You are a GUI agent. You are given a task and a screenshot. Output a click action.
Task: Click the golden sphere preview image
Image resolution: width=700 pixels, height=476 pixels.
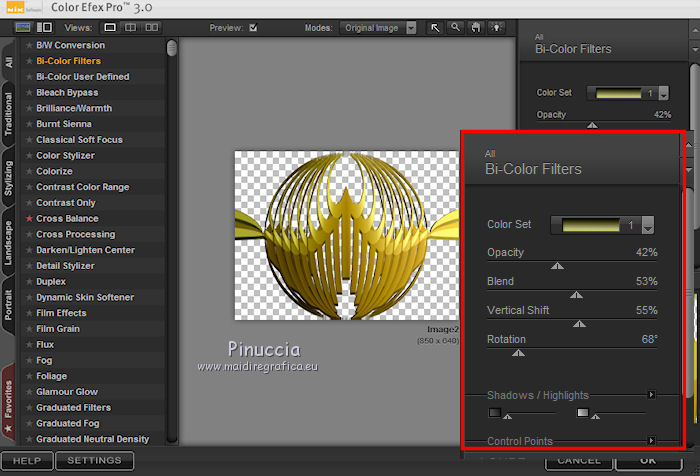[x=346, y=235]
